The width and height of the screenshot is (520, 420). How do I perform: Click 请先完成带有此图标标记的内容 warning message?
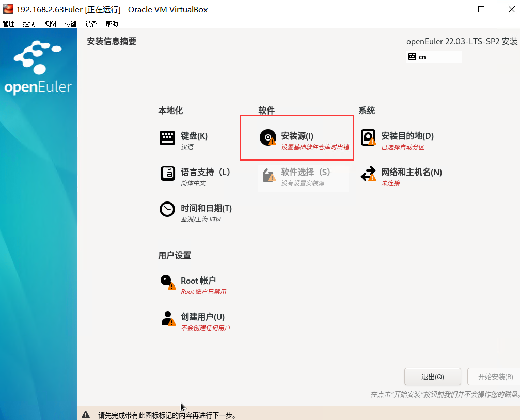167,415
